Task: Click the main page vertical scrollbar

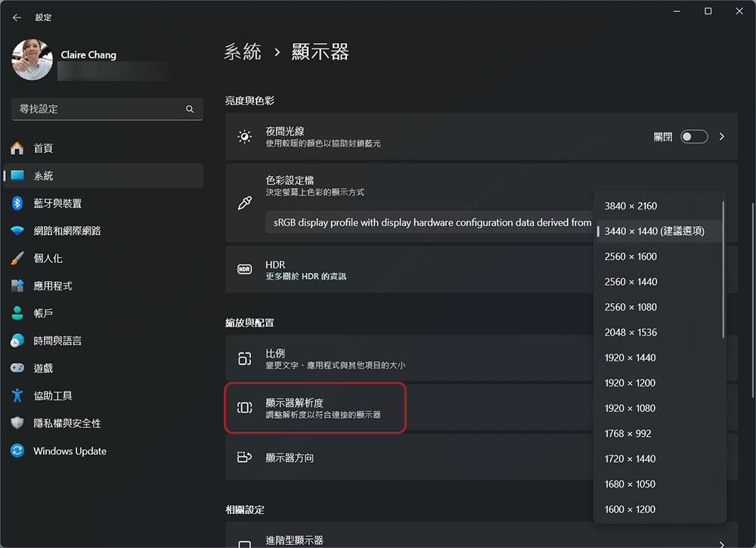Action: [x=753, y=300]
